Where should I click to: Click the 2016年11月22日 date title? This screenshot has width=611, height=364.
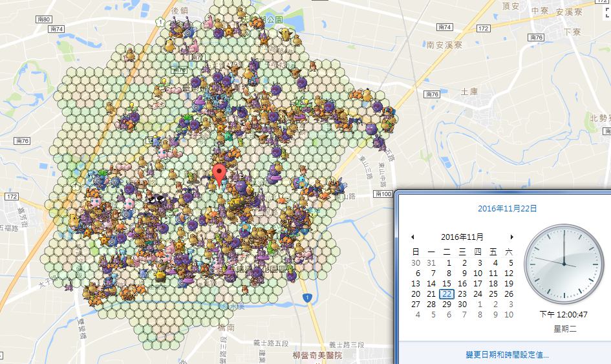click(x=507, y=208)
